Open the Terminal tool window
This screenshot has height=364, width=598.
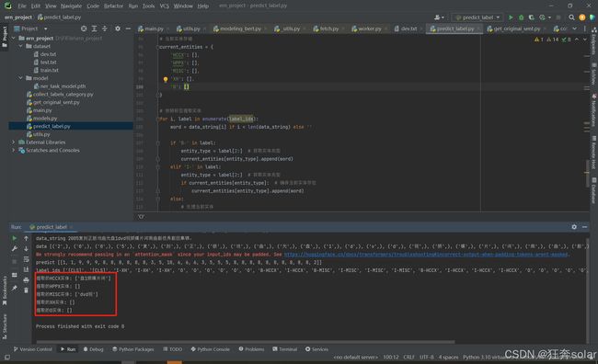point(285,349)
